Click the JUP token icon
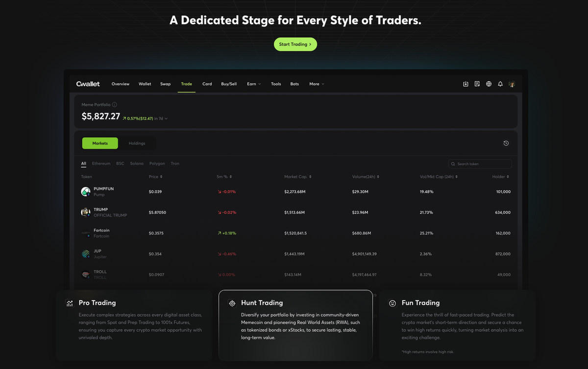This screenshot has width=588, height=369. (x=86, y=254)
